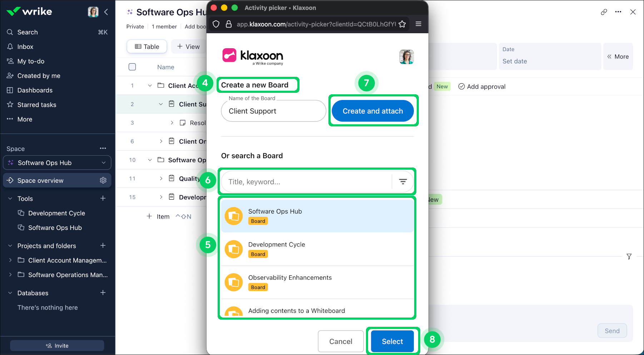Toggle the select-all checkbox in table header
The image size is (644, 355).
tap(132, 67)
